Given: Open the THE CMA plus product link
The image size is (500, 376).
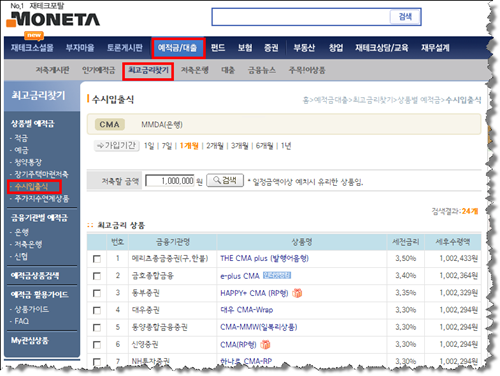Looking at the screenshot, I should point(264,258).
